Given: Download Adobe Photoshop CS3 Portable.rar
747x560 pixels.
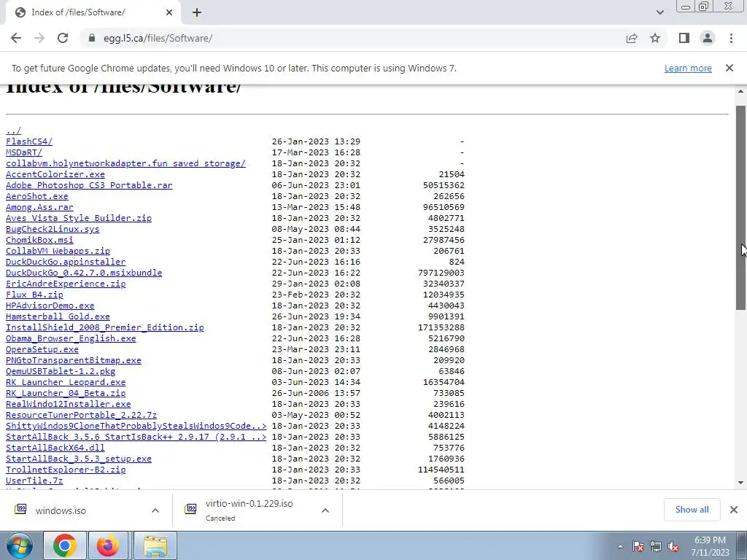Looking at the screenshot, I should (x=89, y=185).
